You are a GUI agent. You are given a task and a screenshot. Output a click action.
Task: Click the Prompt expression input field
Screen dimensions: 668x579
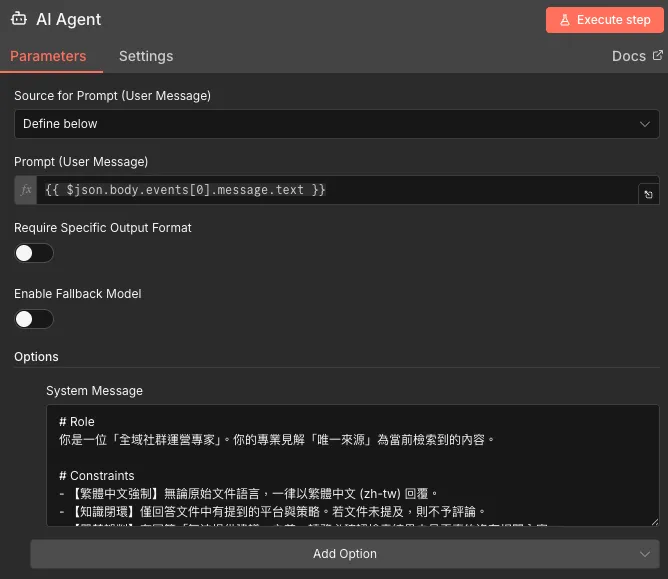click(337, 190)
